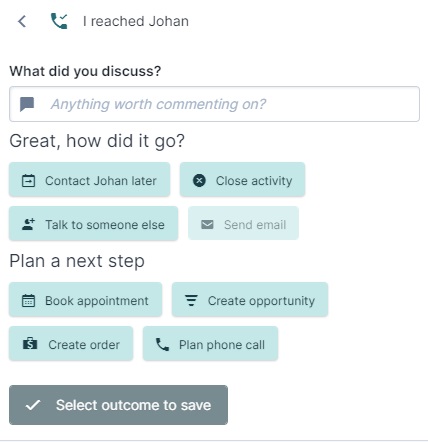Click the phone handset icon for Plan phone call
The image size is (428, 442).
[x=162, y=344]
